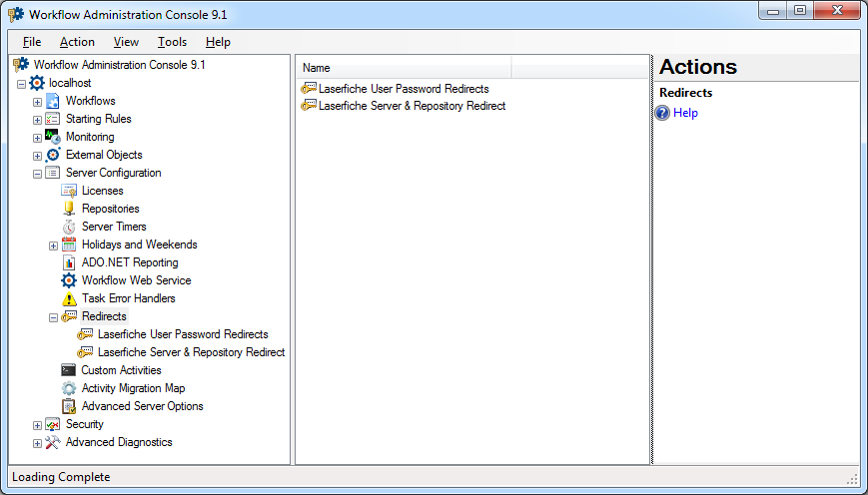Viewport: 868px width, 495px height.
Task: Open the Help menu in menu bar
Action: 218,42
